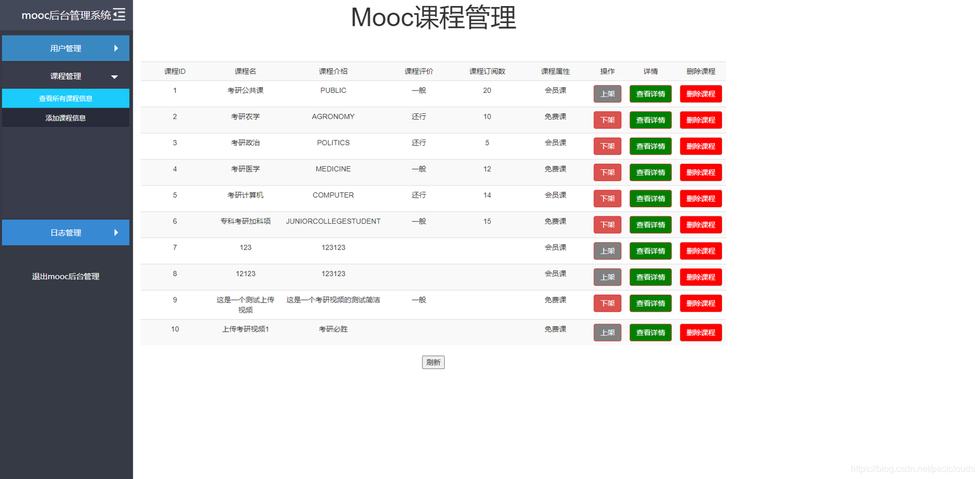Image resolution: width=980 pixels, height=479 pixels.
Task: View details of 考研农学 course
Action: tap(651, 120)
